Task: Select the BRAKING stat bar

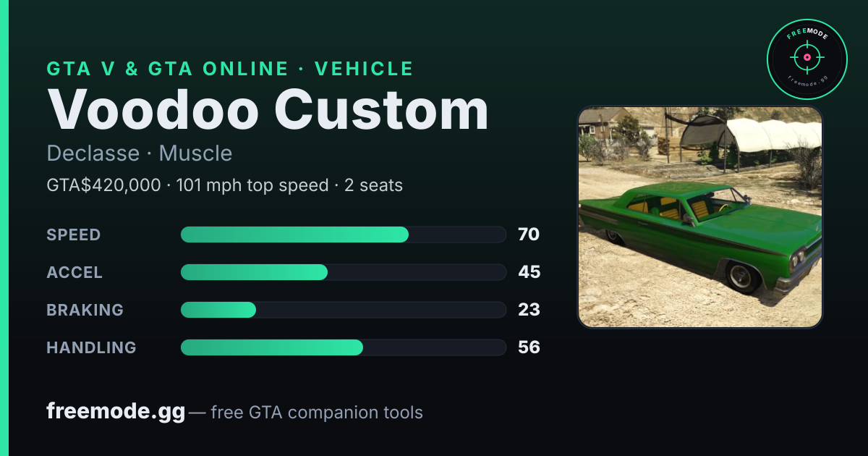Action: point(343,310)
